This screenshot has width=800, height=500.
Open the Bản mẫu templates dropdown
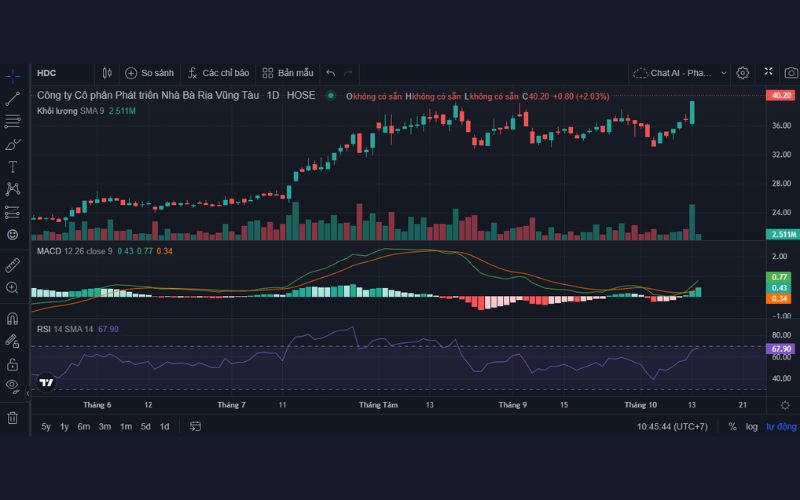point(288,73)
